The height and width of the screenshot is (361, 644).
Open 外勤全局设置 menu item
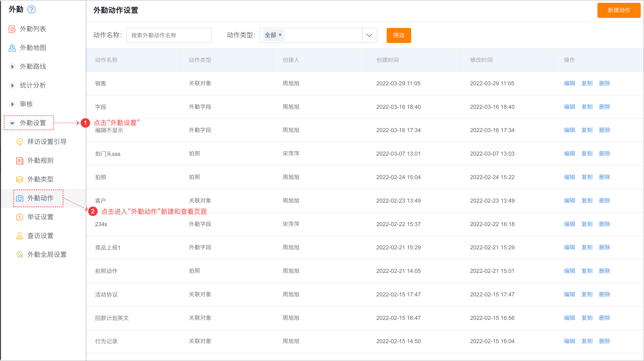(x=47, y=254)
